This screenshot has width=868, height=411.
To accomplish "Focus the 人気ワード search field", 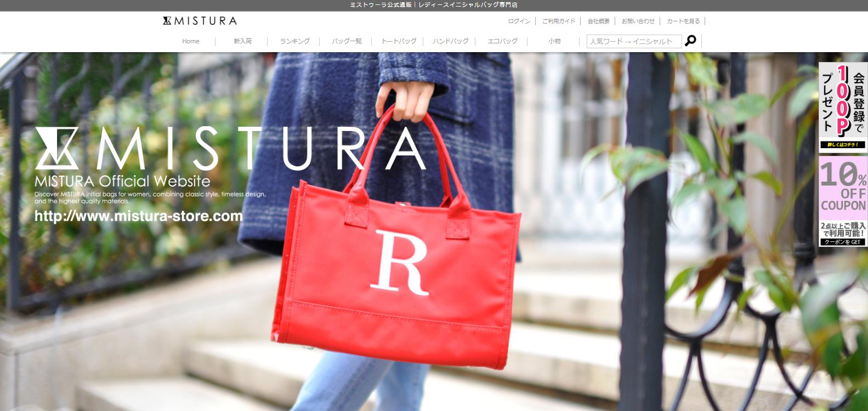I will tap(634, 41).
